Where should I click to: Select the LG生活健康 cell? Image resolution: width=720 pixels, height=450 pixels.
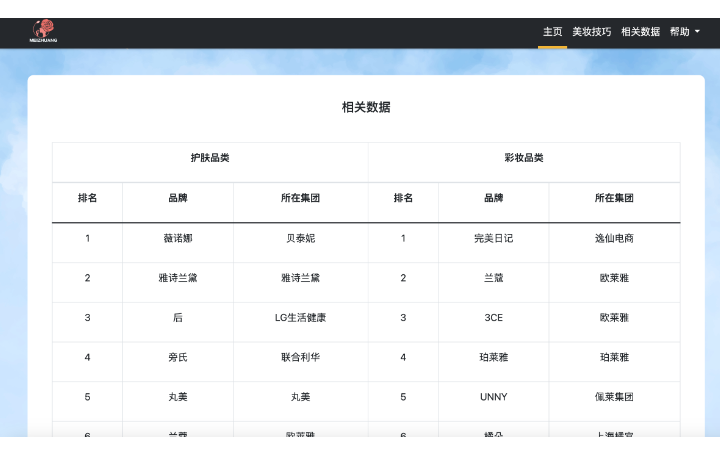tap(300, 318)
